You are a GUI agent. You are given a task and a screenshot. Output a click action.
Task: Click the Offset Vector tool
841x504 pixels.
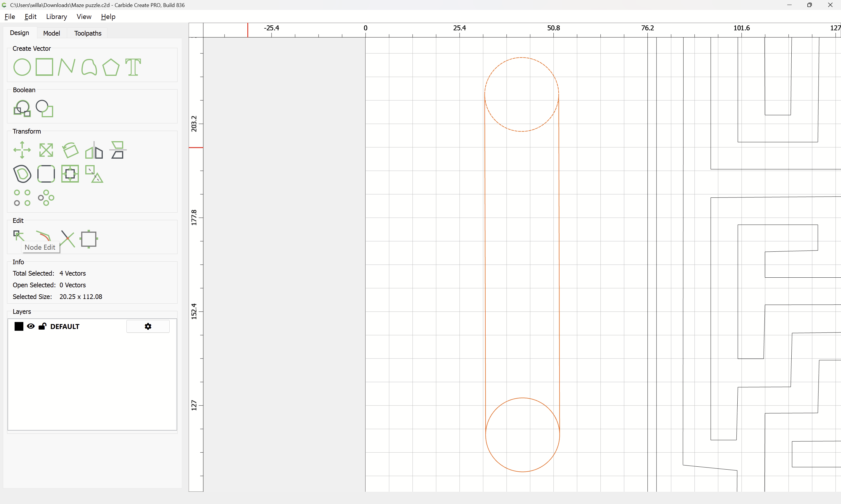22,174
